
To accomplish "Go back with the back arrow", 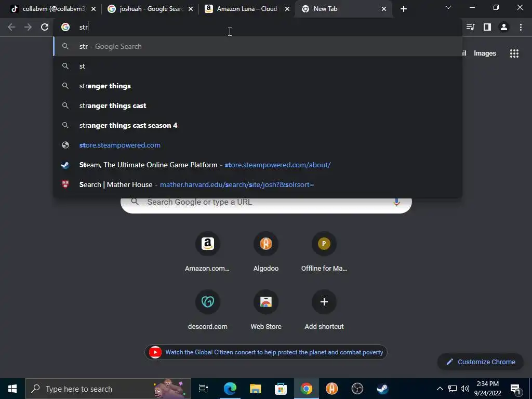I will [11, 27].
